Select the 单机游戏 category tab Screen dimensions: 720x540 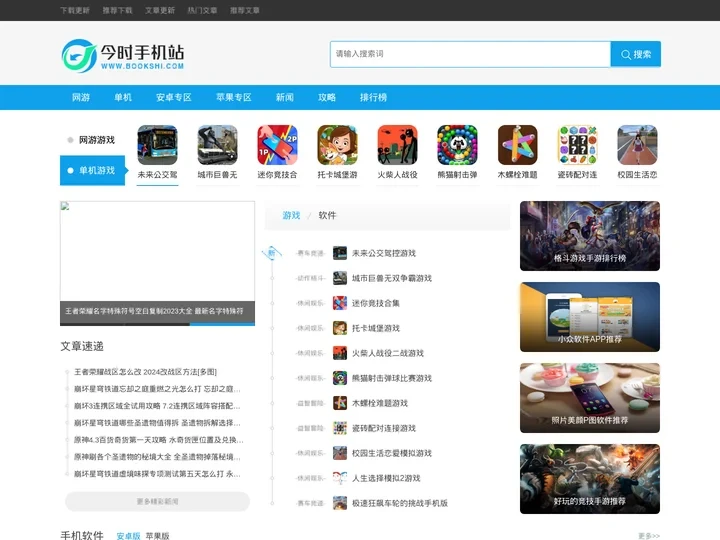[92, 170]
